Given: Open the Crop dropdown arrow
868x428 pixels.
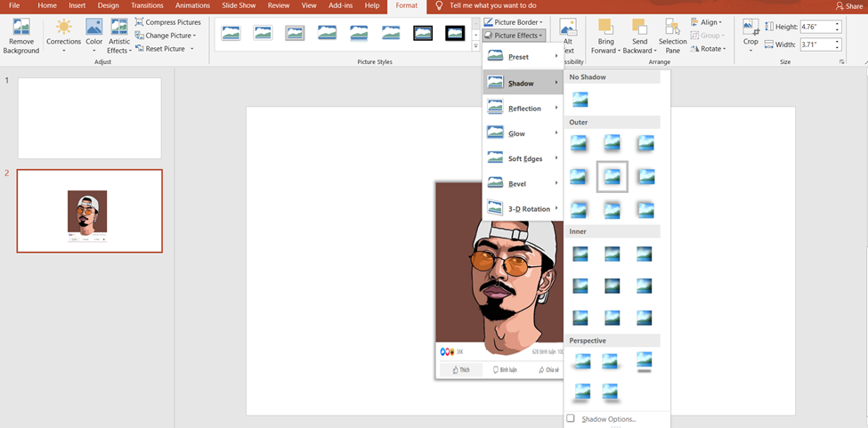Looking at the screenshot, I should [x=750, y=51].
